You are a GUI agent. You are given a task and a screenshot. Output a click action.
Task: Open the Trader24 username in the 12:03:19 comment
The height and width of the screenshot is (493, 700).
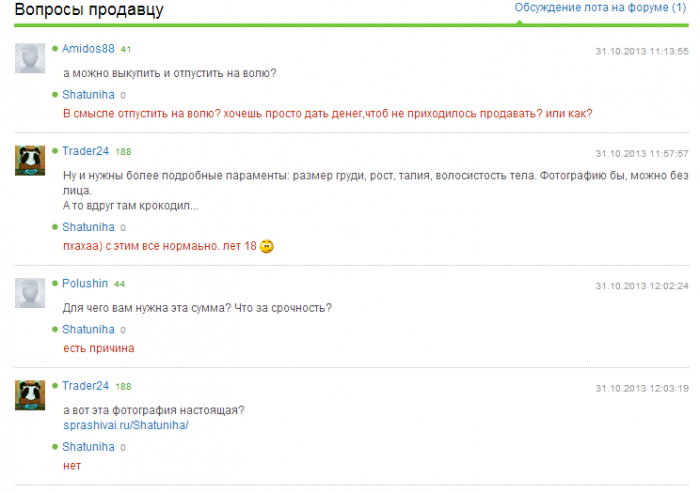pos(85,386)
